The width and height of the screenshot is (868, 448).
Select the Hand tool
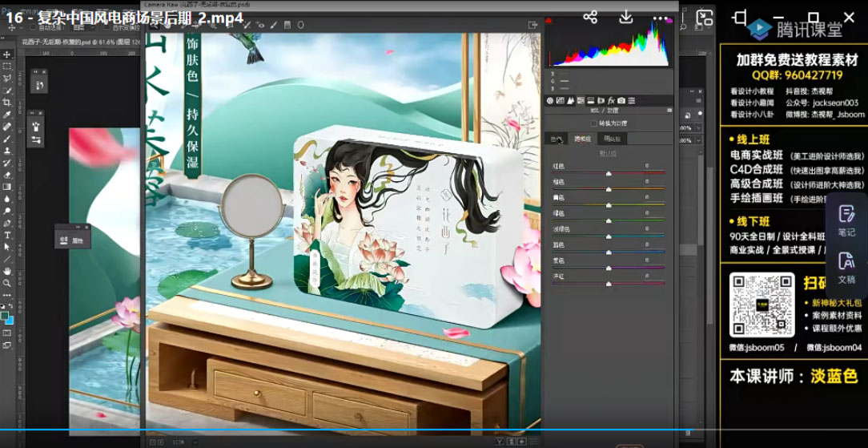pyautogui.click(x=7, y=271)
